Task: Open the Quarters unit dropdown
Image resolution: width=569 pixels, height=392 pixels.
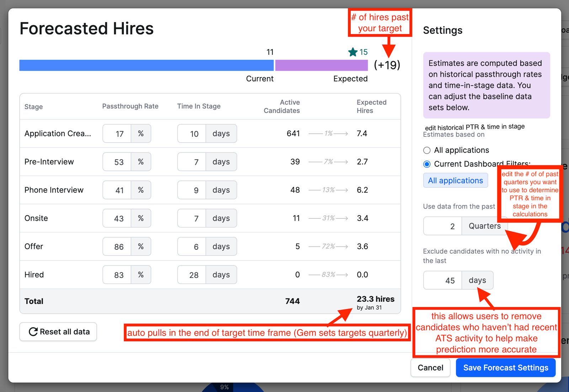Action: point(484,226)
